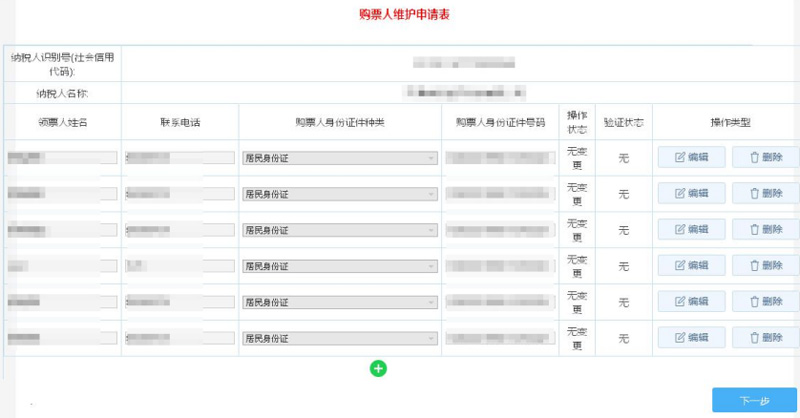Focus the 领票人姓名 field in second row
The image size is (800, 418).
(x=62, y=193)
